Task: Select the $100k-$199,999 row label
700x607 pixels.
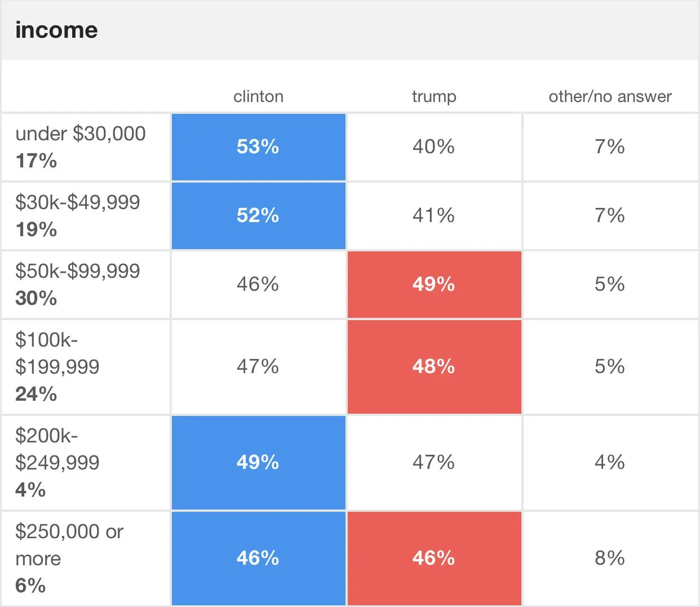Action: point(57,354)
